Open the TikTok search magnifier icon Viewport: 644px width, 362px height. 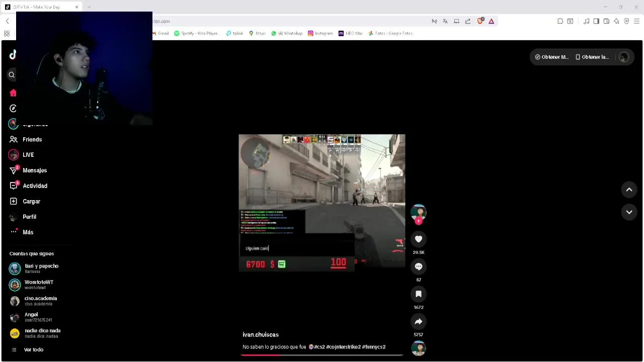[x=12, y=75]
